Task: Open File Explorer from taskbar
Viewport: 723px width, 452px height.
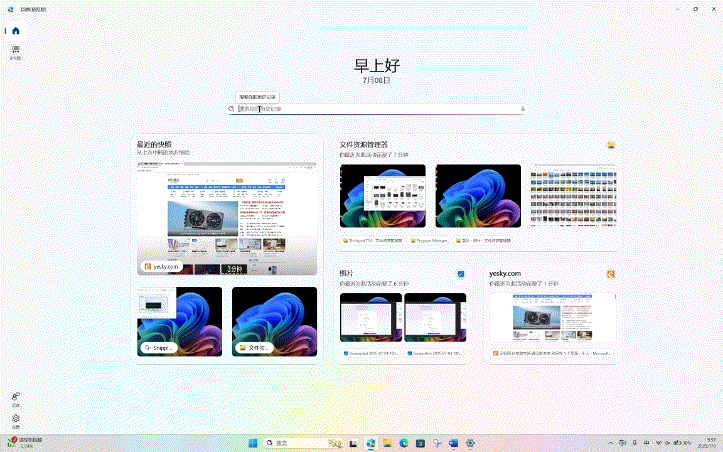Action: (387, 443)
